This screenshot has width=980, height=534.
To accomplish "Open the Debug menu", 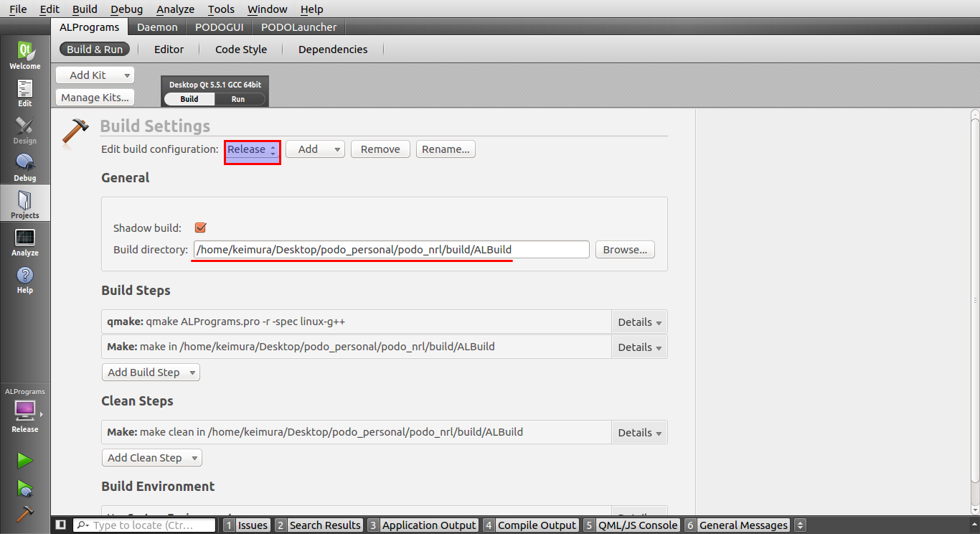I will 127,9.
